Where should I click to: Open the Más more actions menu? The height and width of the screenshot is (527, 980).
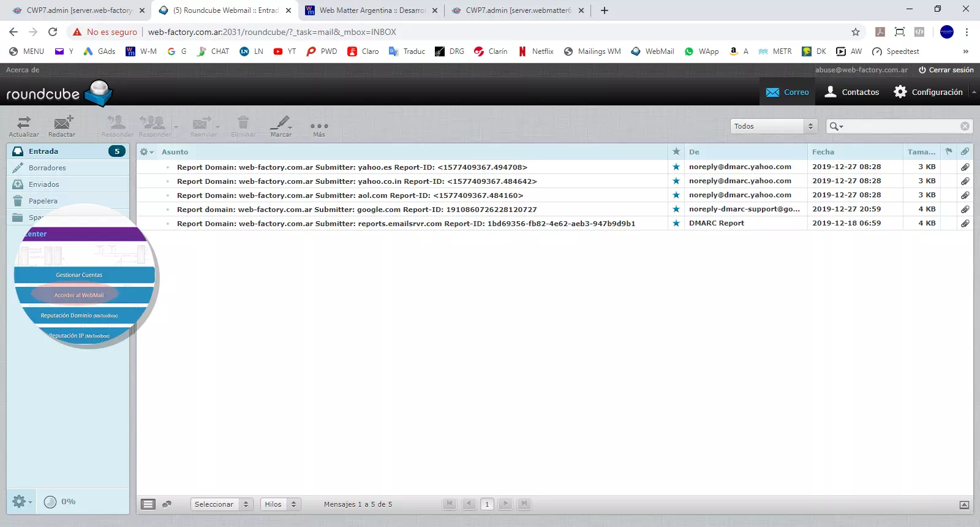tap(319, 127)
